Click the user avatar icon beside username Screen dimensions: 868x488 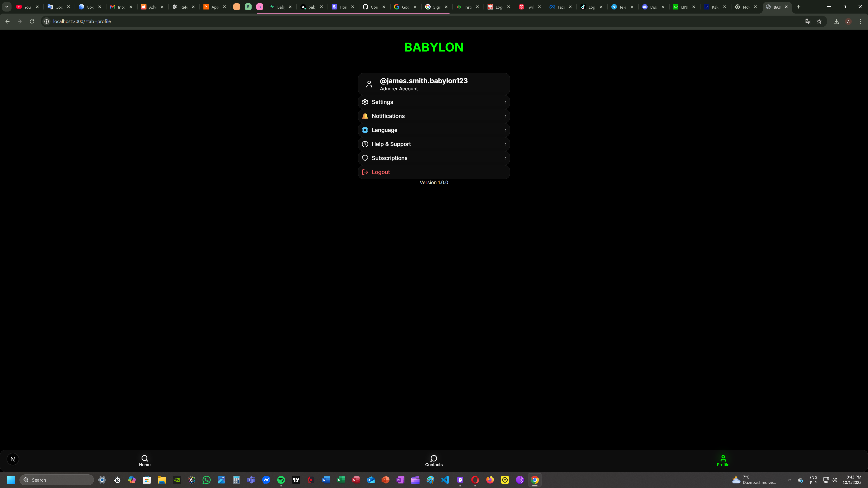369,84
